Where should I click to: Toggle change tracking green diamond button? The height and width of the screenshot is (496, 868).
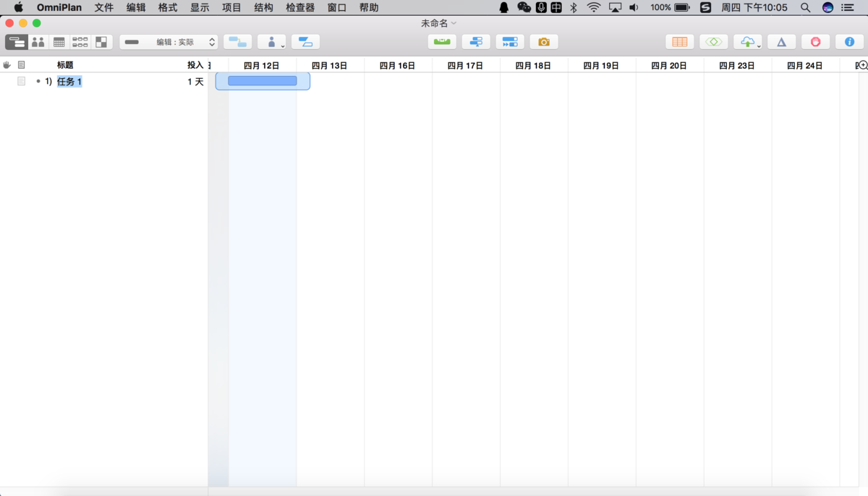click(713, 42)
